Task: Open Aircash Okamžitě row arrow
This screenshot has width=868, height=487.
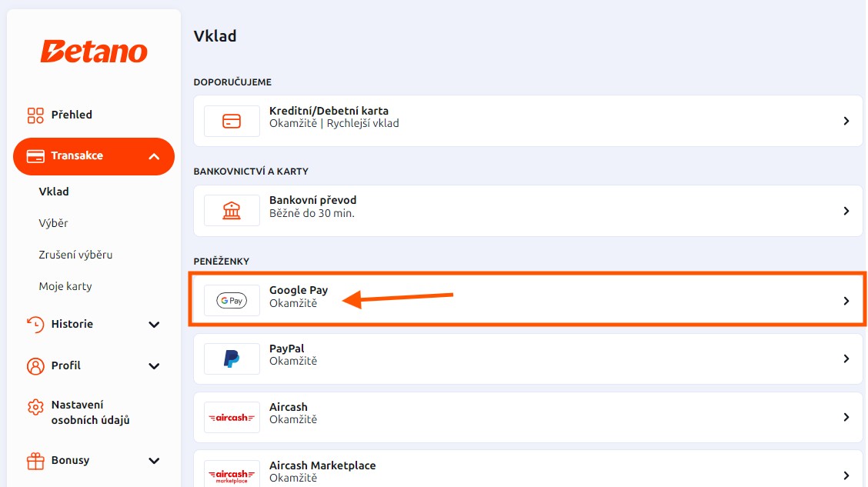Action: [846, 417]
